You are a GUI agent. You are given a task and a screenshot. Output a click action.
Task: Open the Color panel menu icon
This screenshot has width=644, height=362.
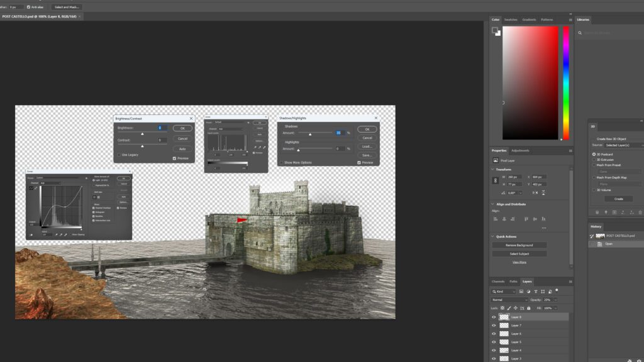pyautogui.click(x=570, y=19)
